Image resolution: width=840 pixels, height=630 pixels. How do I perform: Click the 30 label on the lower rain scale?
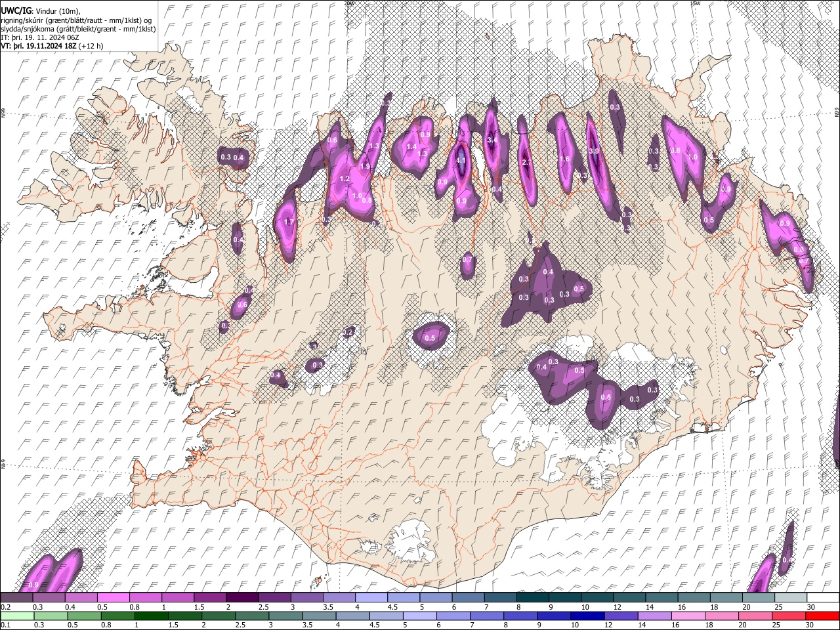click(x=810, y=625)
